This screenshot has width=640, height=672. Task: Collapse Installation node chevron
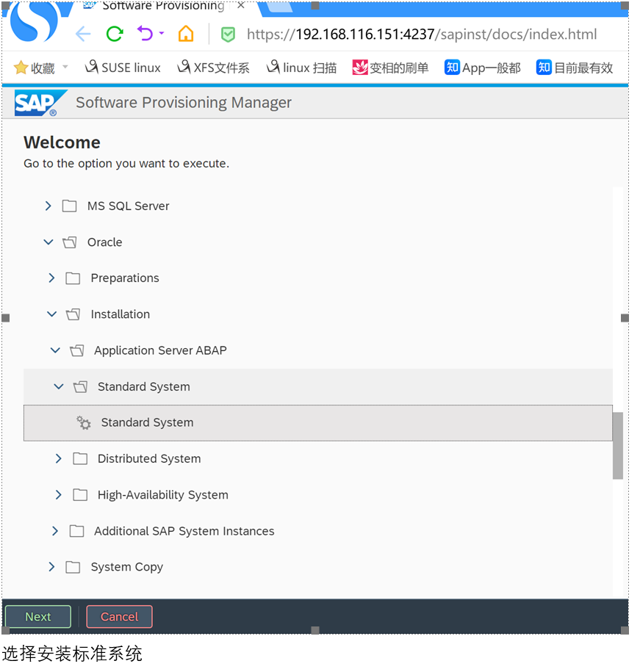(52, 314)
